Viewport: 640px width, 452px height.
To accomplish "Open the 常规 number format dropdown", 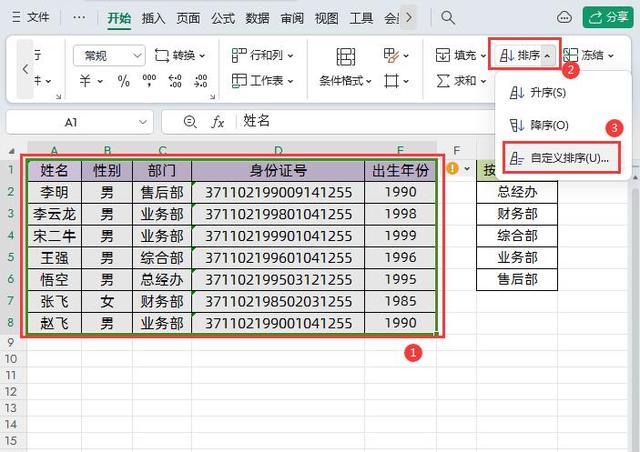I will pos(109,55).
